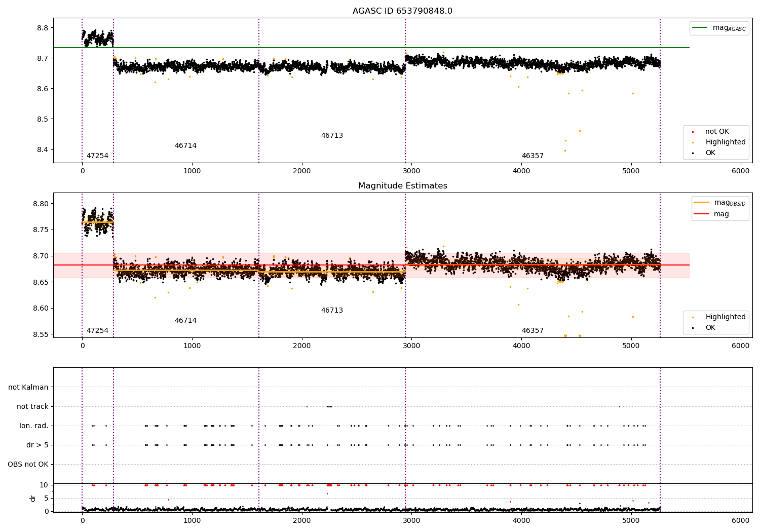Click the rotated "dr" y-axis label
This screenshot has height=532, width=760.
[33, 498]
